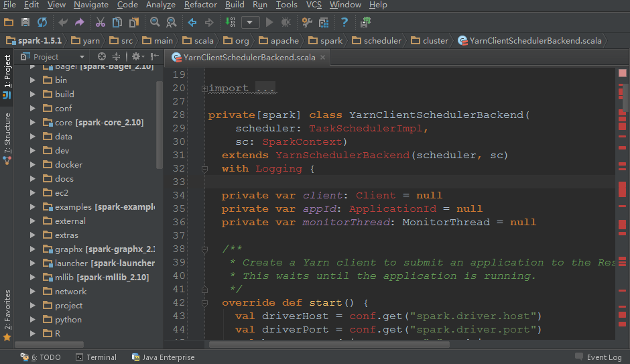Click Collapse All icon in Project panel
The height and width of the screenshot is (364, 630).
point(116,57)
